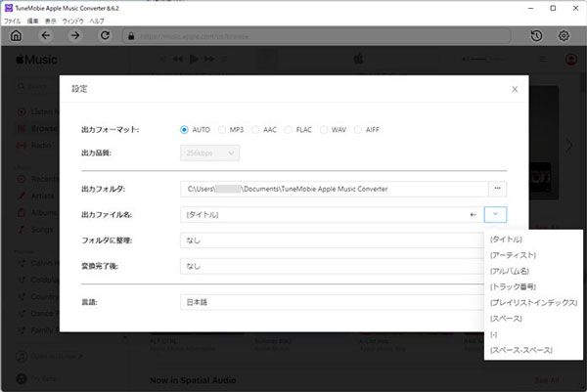587x392 pixels.
Task: Open conversion history clock icon
Action: coord(536,36)
